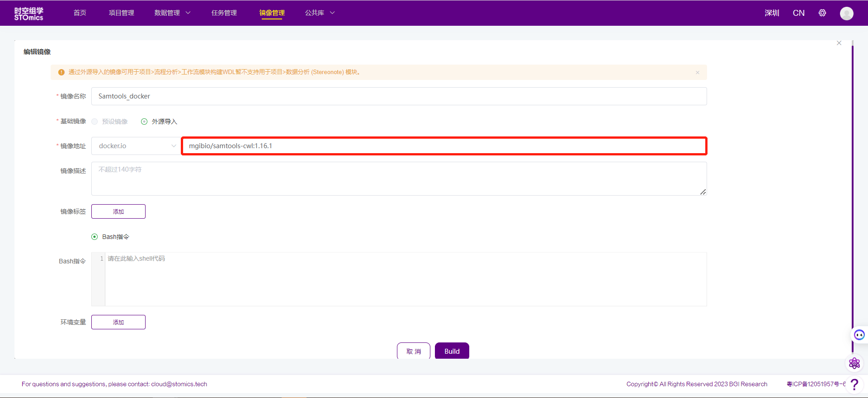Screen dimensions: 868x398
Task: Click the Build button
Action: tap(452, 351)
